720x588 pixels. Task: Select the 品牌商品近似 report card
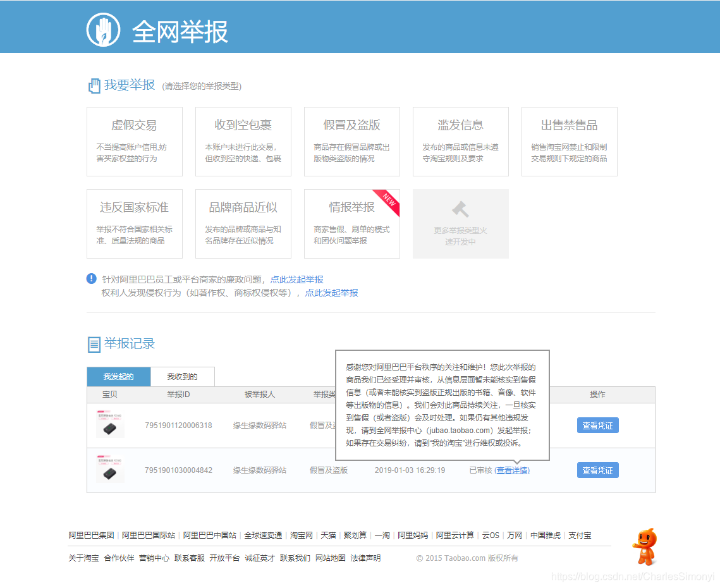click(x=243, y=224)
